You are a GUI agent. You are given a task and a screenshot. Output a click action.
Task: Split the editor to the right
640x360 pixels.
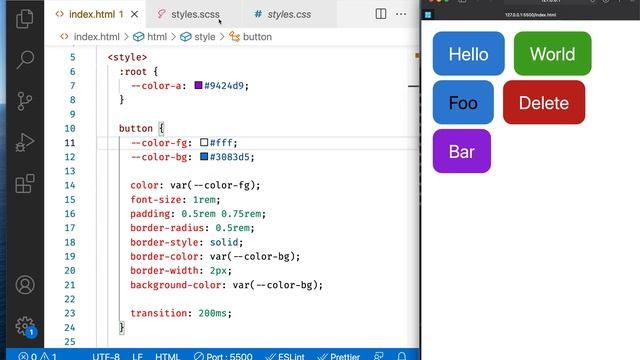pos(380,14)
